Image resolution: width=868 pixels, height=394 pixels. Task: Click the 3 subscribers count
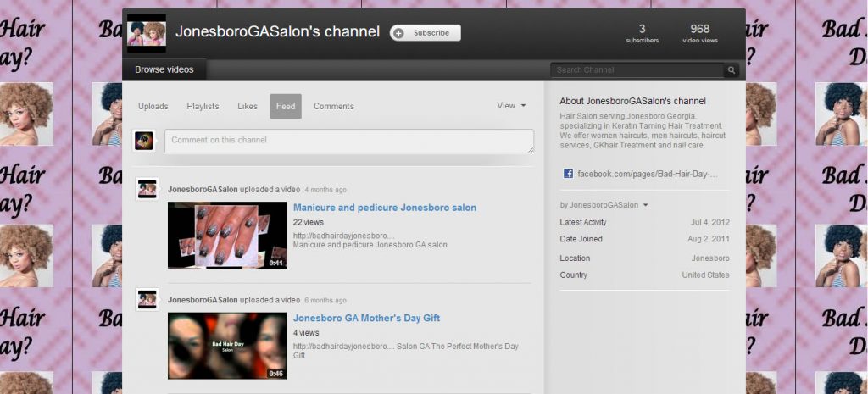[x=643, y=33]
